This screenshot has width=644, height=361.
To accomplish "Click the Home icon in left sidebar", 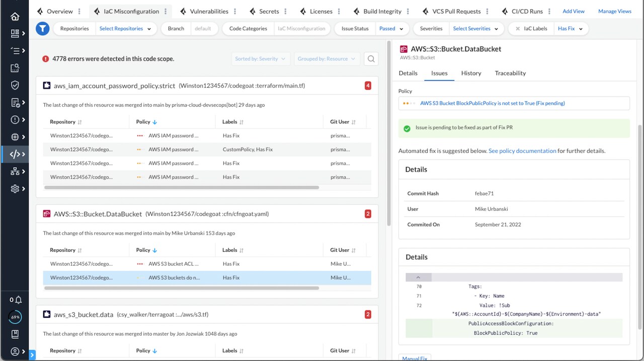I will tap(15, 17).
